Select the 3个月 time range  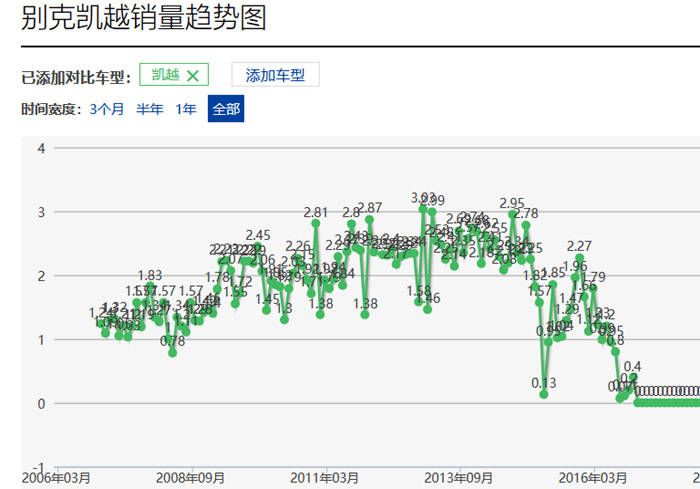pyautogui.click(x=106, y=109)
